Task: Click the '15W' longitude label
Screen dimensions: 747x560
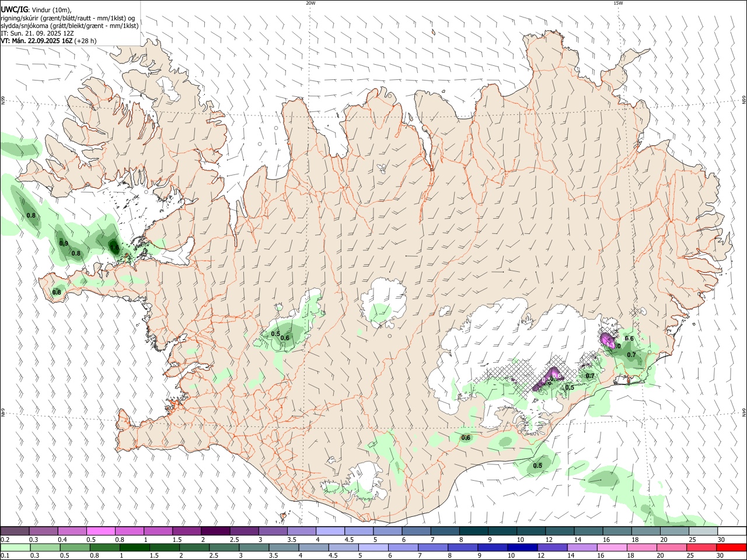Action: pyautogui.click(x=618, y=3)
